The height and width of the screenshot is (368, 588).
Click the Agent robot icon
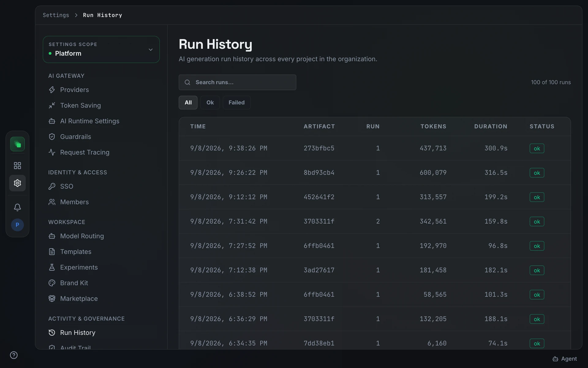(x=555, y=359)
